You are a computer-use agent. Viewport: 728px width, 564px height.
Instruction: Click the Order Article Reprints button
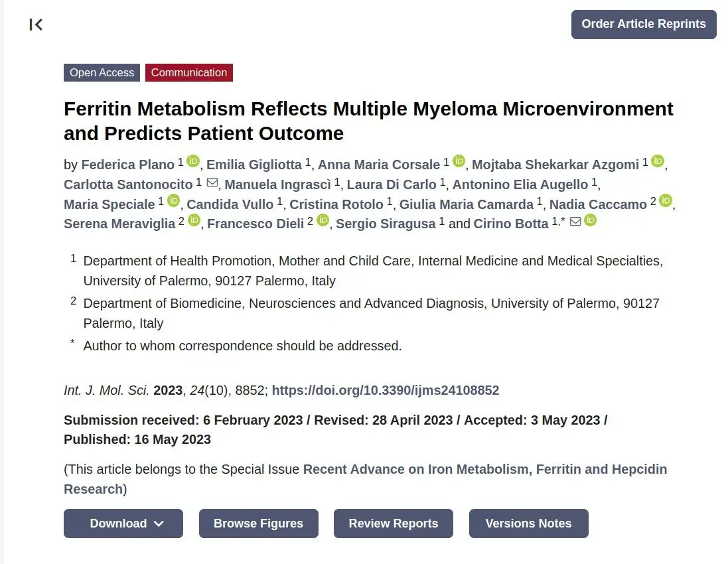[x=644, y=24]
